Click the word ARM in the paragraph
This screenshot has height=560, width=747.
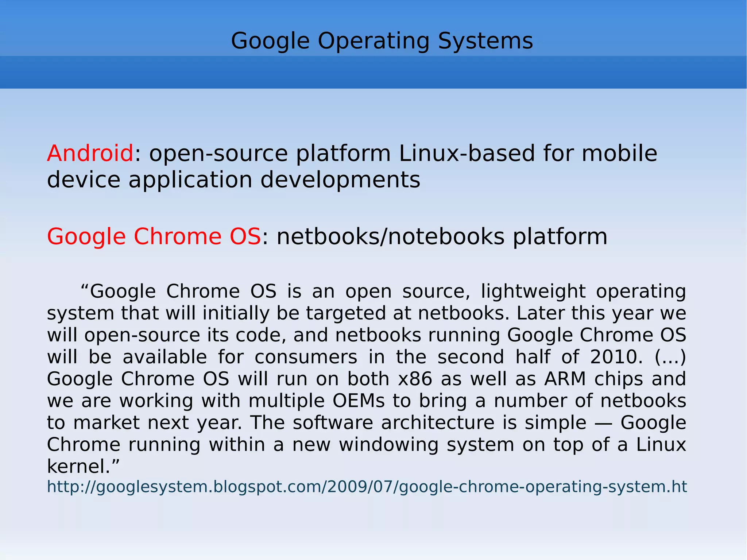click(565, 379)
